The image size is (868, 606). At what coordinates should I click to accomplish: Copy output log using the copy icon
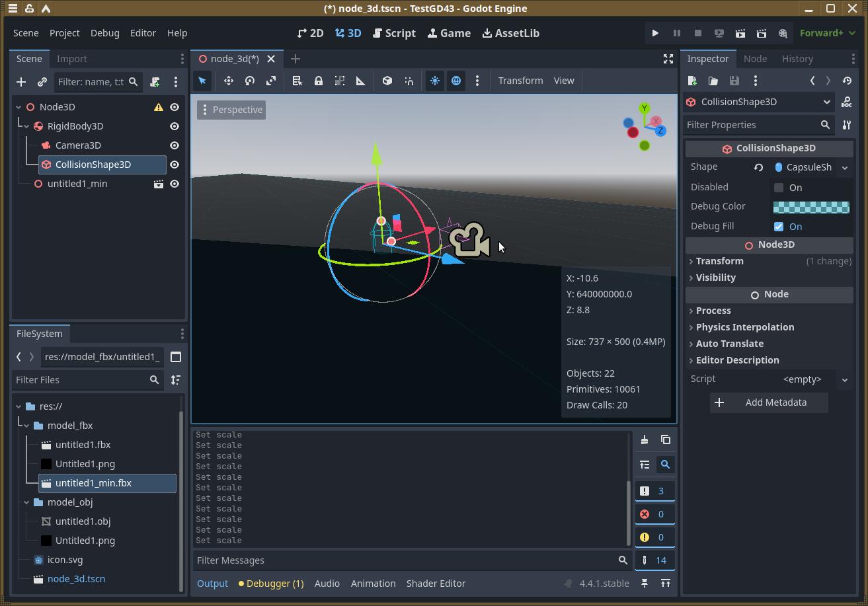(666, 440)
